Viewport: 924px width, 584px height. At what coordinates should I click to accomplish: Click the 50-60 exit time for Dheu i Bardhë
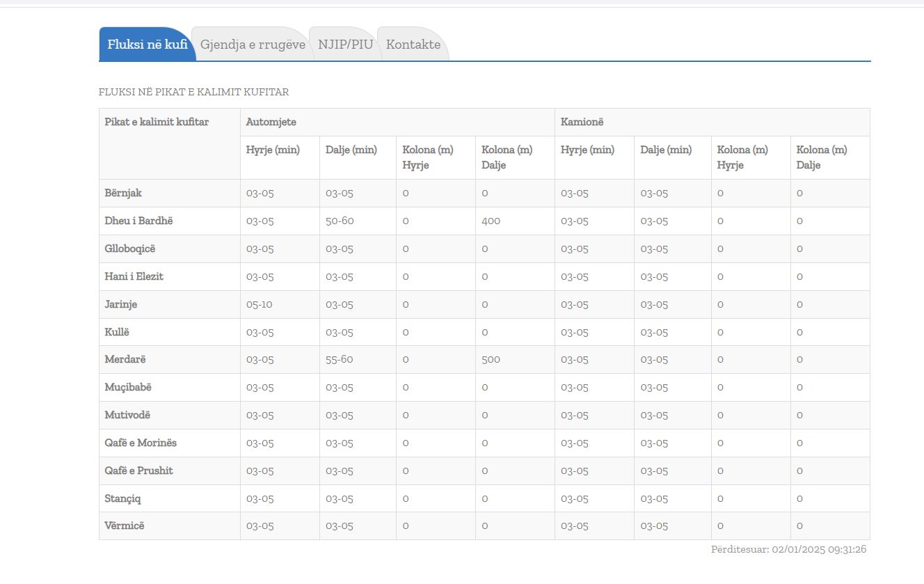click(340, 221)
